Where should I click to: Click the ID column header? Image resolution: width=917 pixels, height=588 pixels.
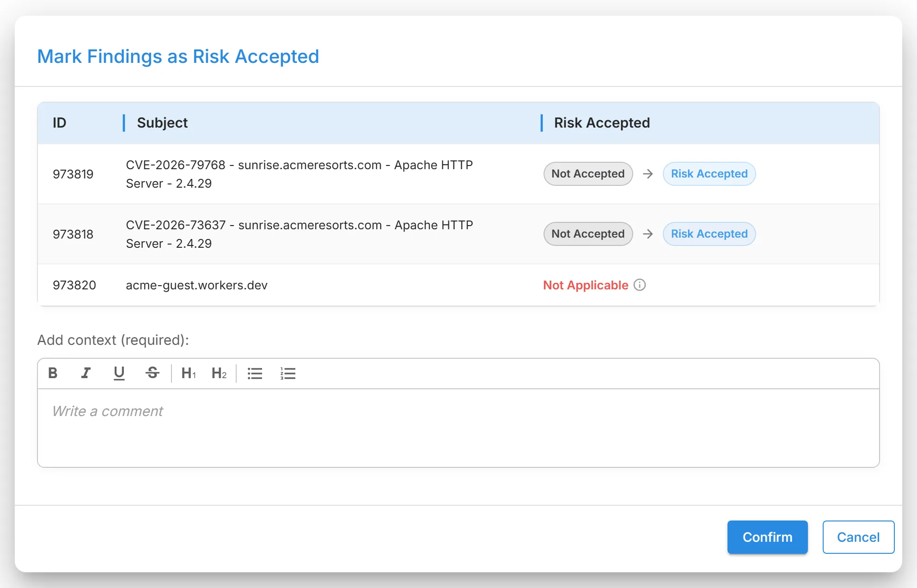(x=60, y=123)
